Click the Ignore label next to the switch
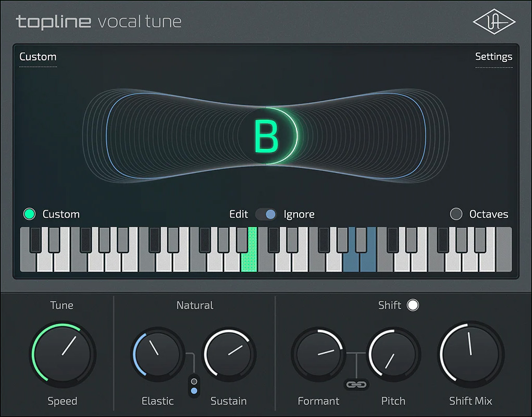This screenshot has width=532, height=417. (x=299, y=214)
